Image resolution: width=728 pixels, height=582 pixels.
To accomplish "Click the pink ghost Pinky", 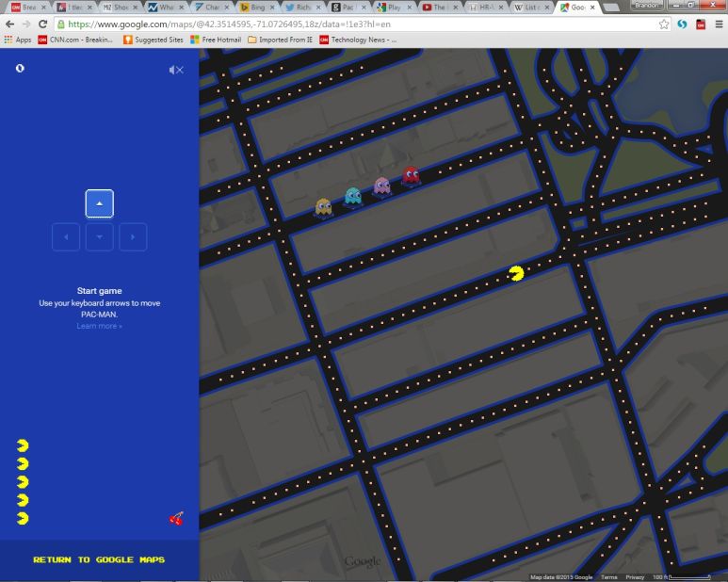I will (x=382, y=186).
